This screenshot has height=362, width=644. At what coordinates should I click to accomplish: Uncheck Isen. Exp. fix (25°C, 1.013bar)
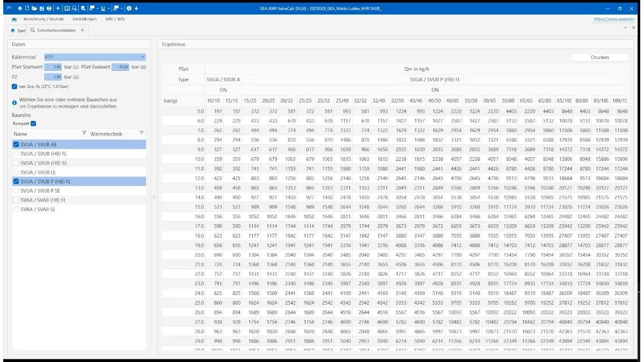(14, 86)
